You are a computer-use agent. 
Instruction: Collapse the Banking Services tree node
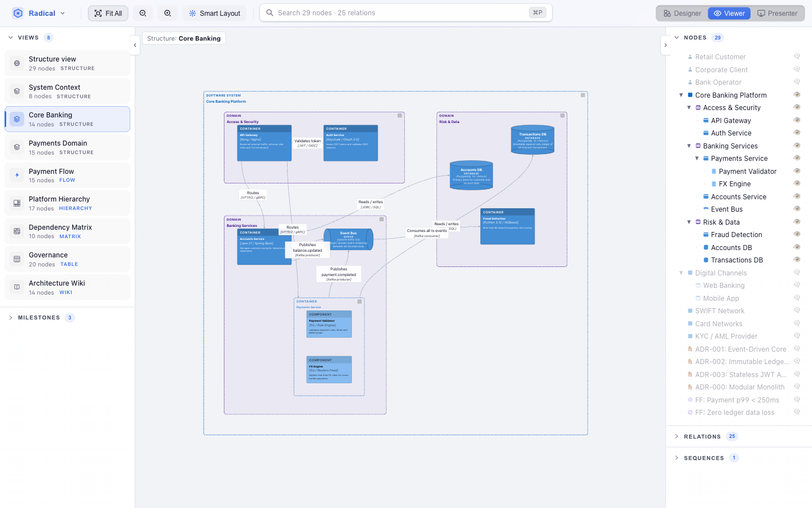[689, 146]
